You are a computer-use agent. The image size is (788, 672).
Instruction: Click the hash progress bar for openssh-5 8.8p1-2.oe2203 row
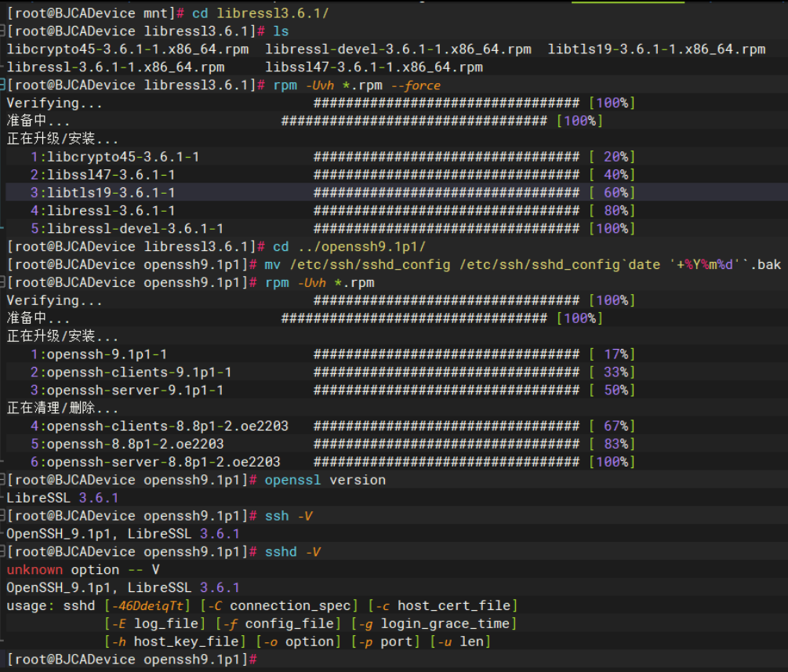(446, 445)
